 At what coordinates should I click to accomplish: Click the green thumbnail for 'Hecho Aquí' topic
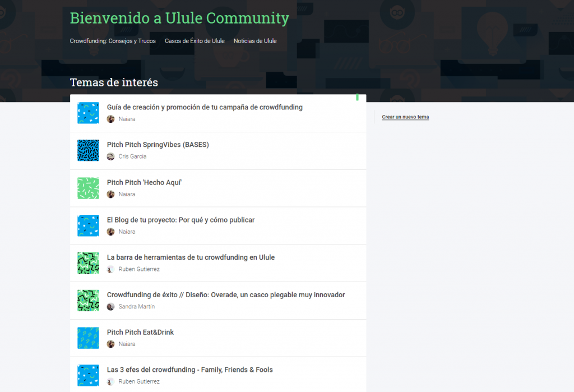coord(88,188)
